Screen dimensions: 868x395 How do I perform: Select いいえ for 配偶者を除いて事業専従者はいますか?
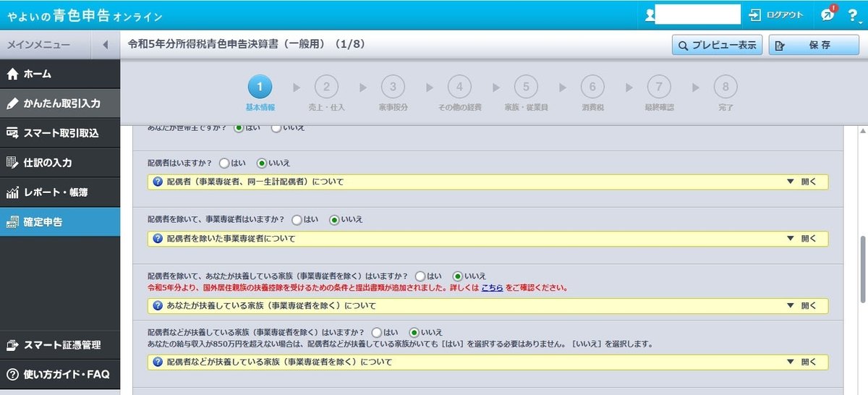point(334,219)
